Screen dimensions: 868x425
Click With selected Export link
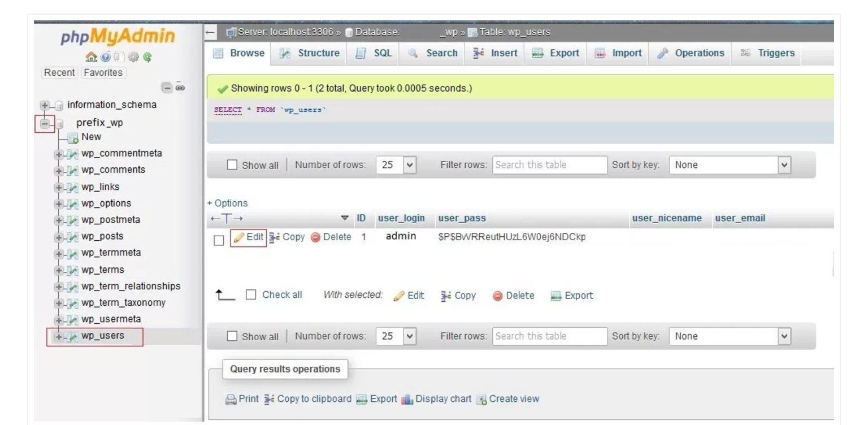[x=572, y=296]
